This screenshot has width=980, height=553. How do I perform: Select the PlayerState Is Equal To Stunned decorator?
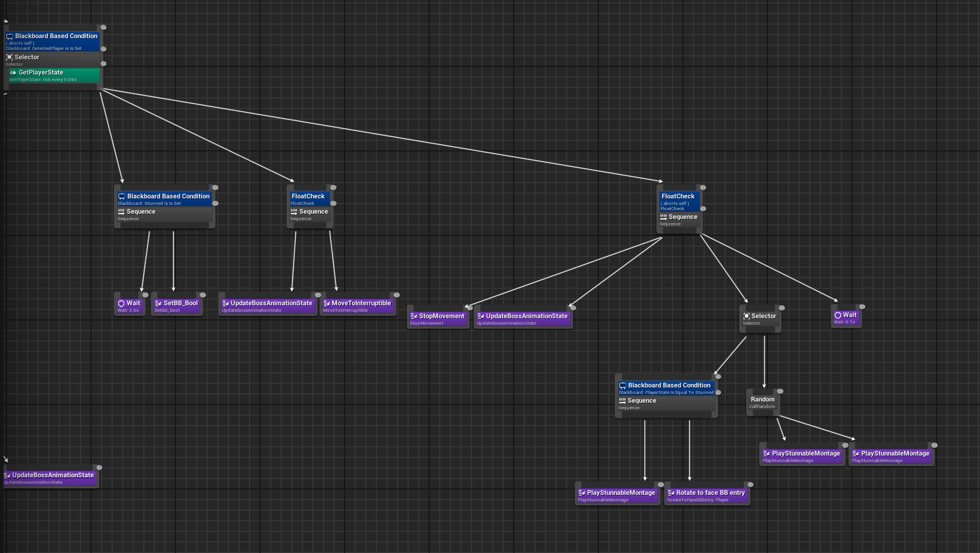(666, 388)
